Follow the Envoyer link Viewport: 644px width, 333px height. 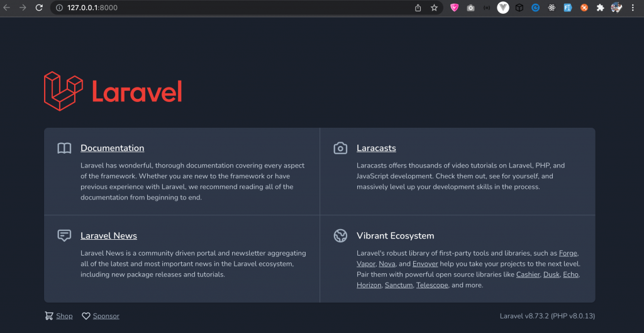point(425,264)
